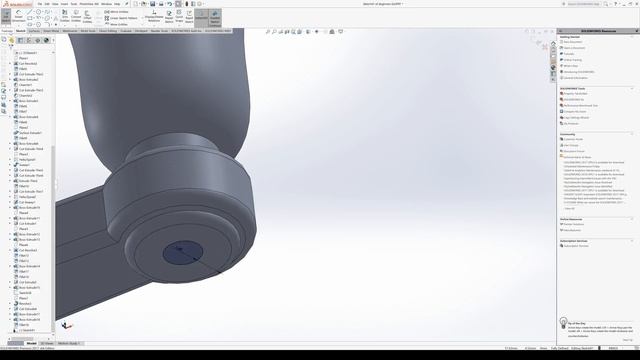Click Apply Scene icon in heads-up toolbar

(332, 31)
